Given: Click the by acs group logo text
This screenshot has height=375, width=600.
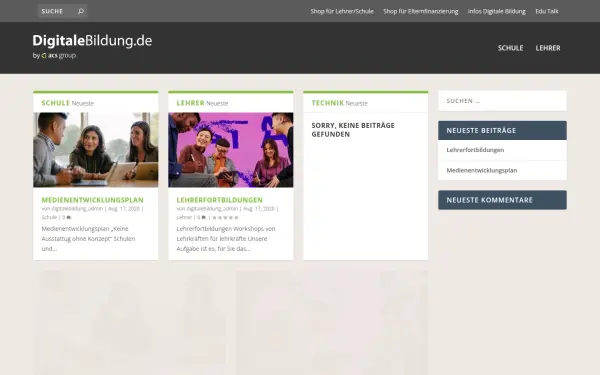Looking at the screenshot, I should coord(54,55).
